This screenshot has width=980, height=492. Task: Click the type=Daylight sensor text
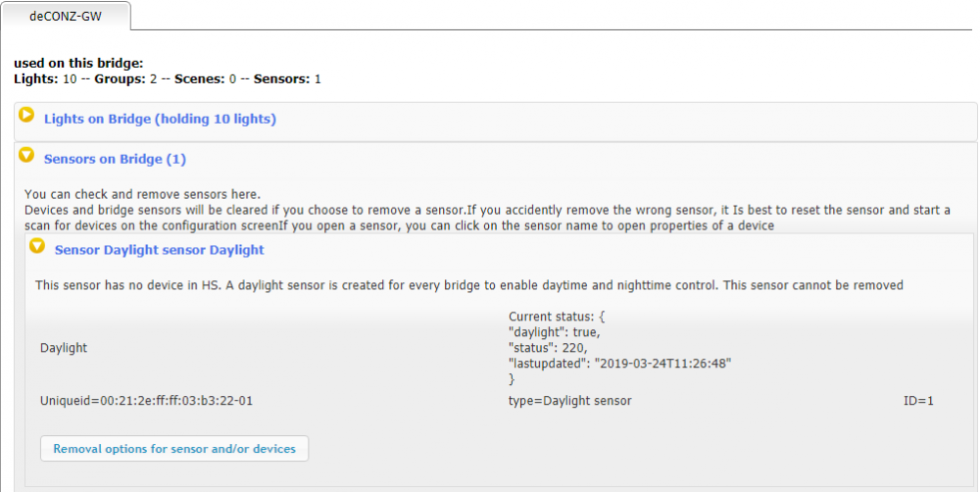[569, 401]
